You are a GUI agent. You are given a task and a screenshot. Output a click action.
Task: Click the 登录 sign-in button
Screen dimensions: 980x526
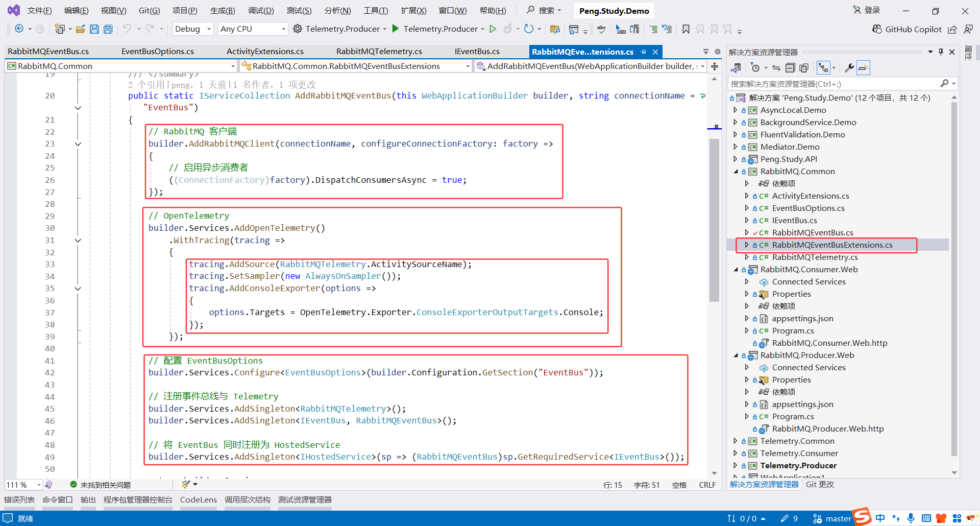pyautogui.click(x=867, y=10)
